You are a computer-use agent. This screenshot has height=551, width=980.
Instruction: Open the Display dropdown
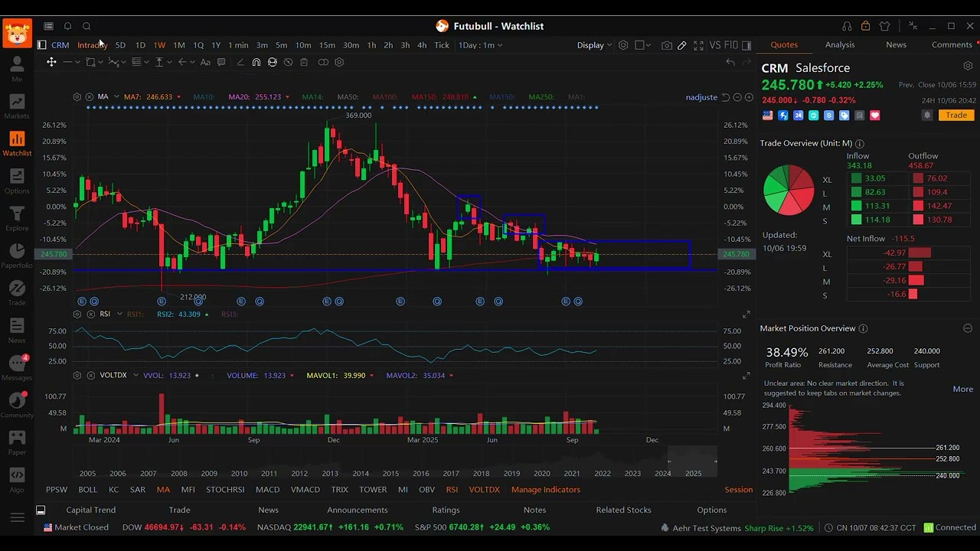(x=595, y=45)
